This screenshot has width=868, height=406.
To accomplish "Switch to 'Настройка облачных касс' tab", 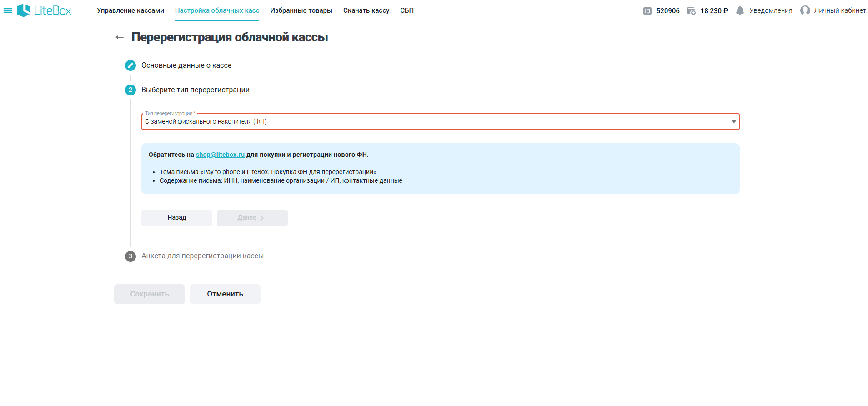I will point(217,10).
